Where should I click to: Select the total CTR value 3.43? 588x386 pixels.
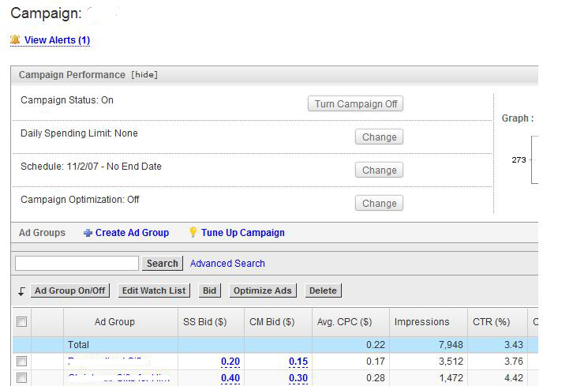point(513,345)
